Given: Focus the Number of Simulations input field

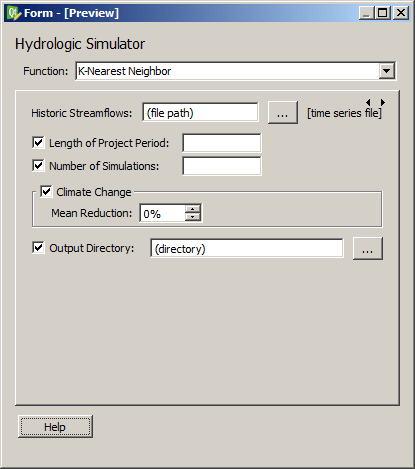Looking at the screenshot, I should [x=222, y=166].
